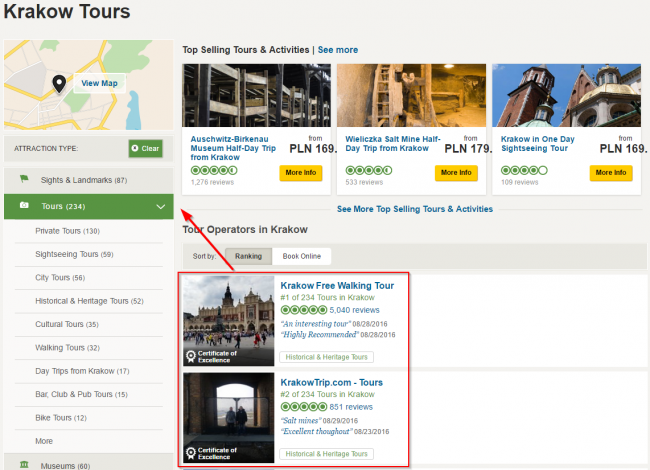Click More Info for Krakow in One Day
The height and width of the screenshot is (470, 650).
(611, 172)
